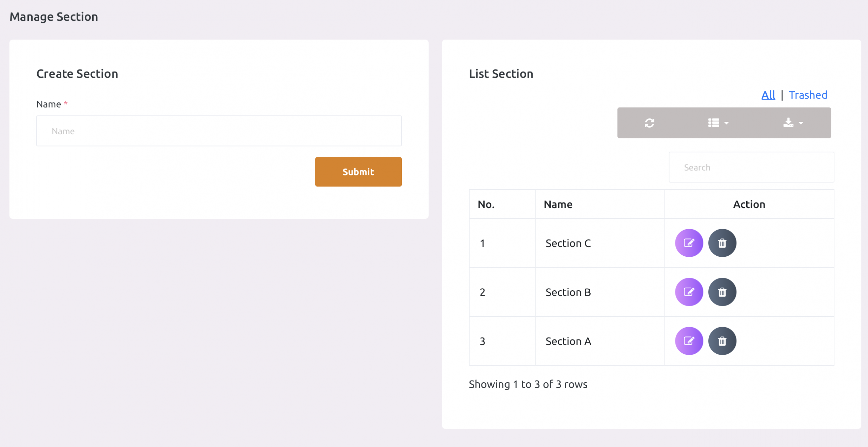Edit Section A with pencil icon

pos(689,341)
